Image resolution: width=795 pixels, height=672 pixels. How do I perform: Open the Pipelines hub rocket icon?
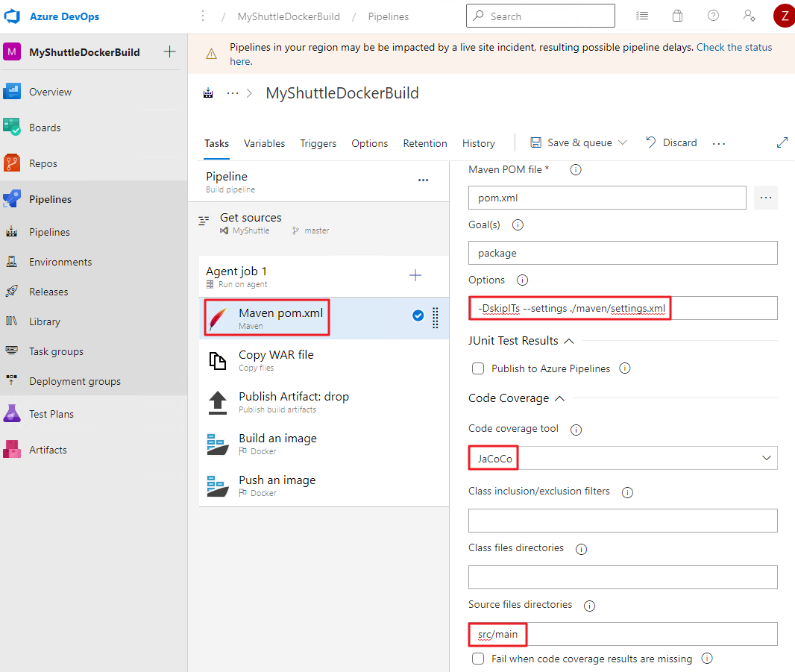click(x=12, y=199)
